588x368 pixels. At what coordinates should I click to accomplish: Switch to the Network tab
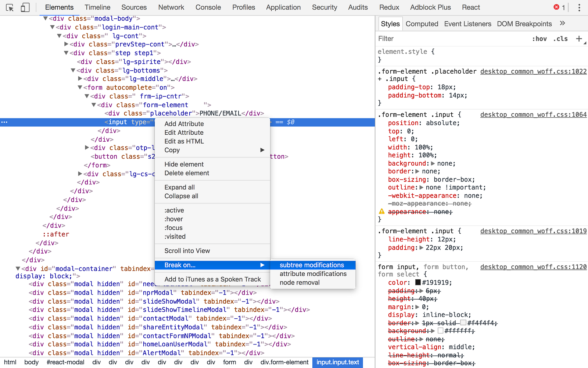[171, 7]
